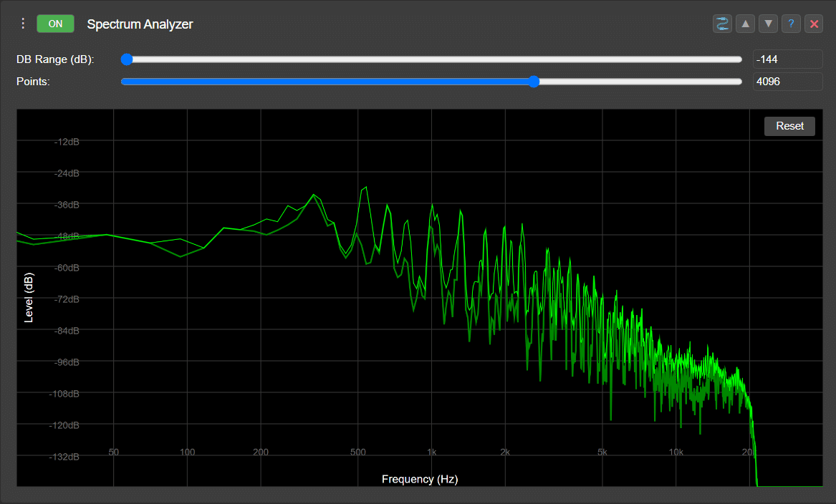Click the -132dB axis tick label

(64, 457)
